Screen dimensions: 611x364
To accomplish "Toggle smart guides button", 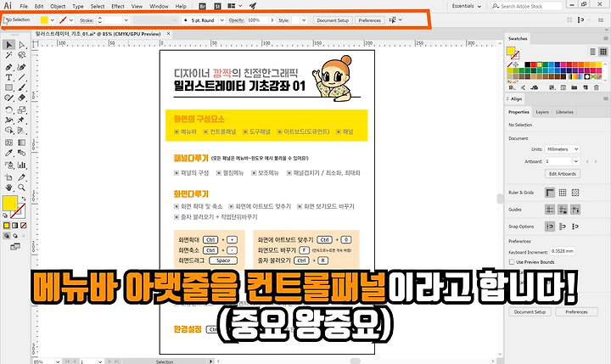I will coord(575,210).
